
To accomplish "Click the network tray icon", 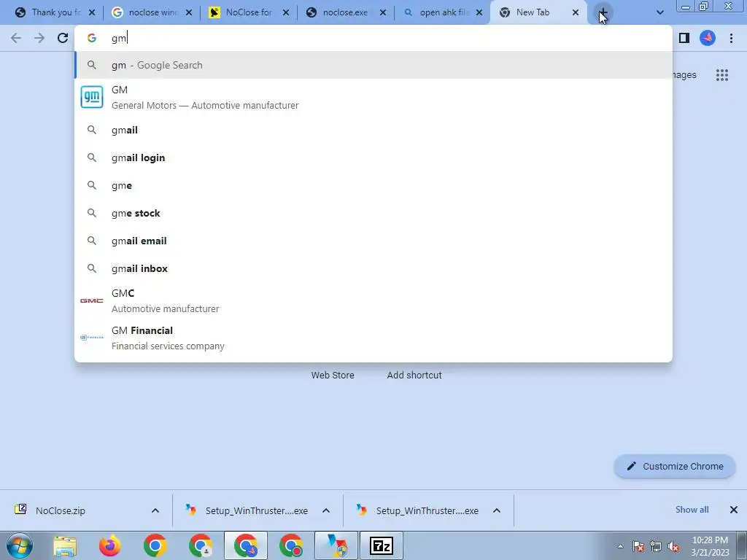I will click(656, 547).
